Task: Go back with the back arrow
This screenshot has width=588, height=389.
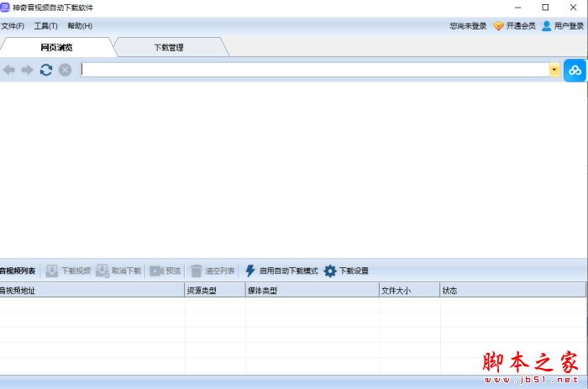Action: coord(9,70)
